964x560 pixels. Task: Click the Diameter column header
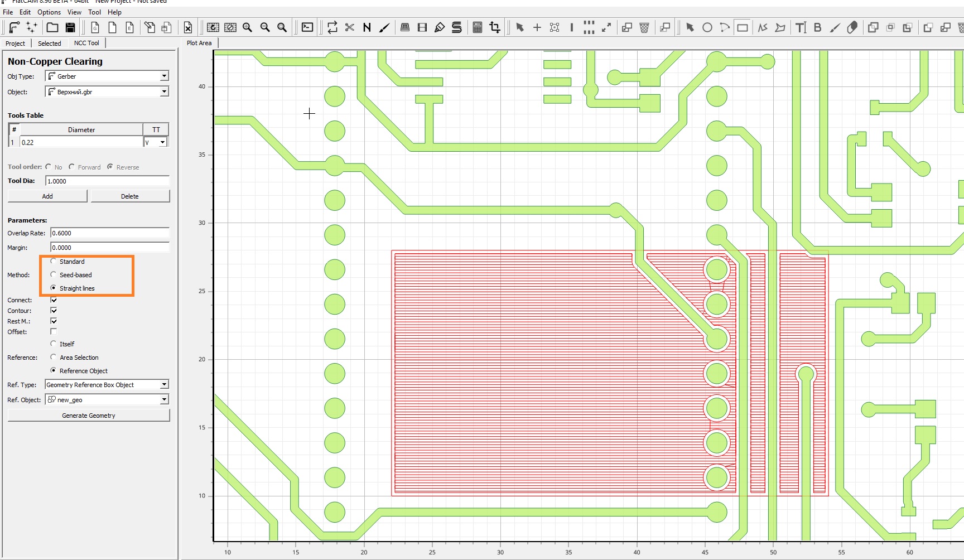click(81, 129)
